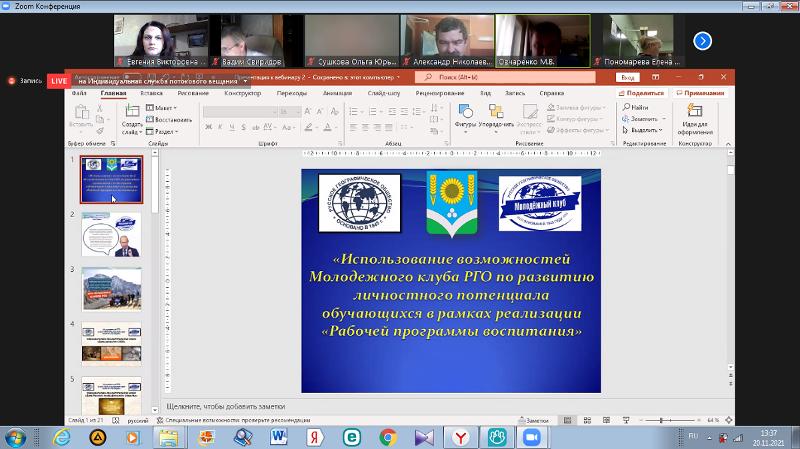Click the Примечания comments button
800x449 pixels.
point(699,93)
